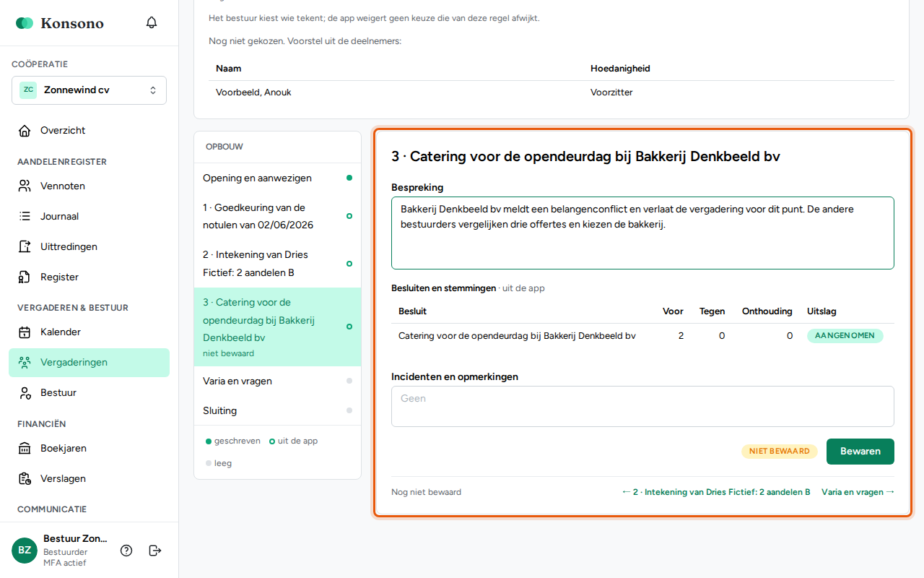Click the Vergaderingen group icon

[x=25, y=363]
